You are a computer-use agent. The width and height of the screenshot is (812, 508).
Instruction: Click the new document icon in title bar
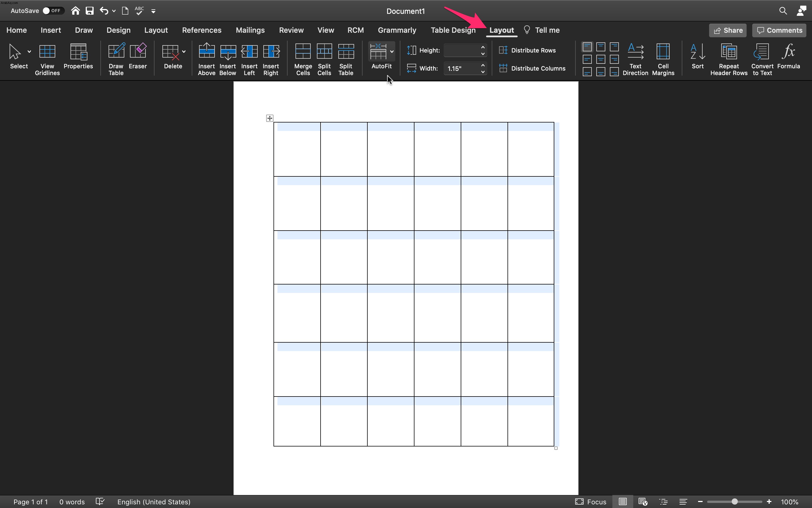125,11
